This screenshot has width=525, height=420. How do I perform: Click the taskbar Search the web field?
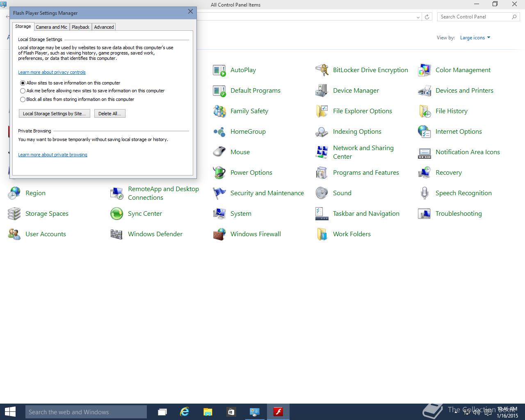point(86,412)
